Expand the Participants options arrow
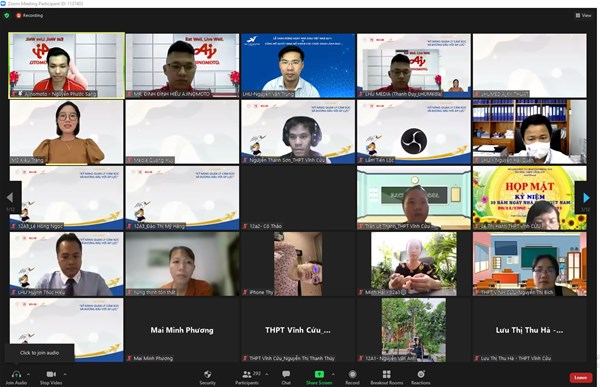The height and width of the screenshot is (387, 600). click(267, 374)
